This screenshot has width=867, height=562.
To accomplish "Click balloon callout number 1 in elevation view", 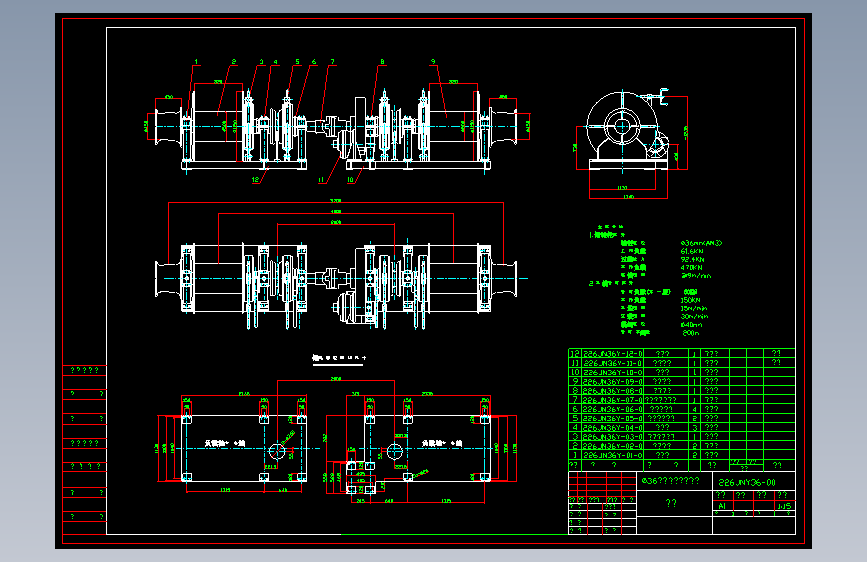I will (x=196, y=62).
